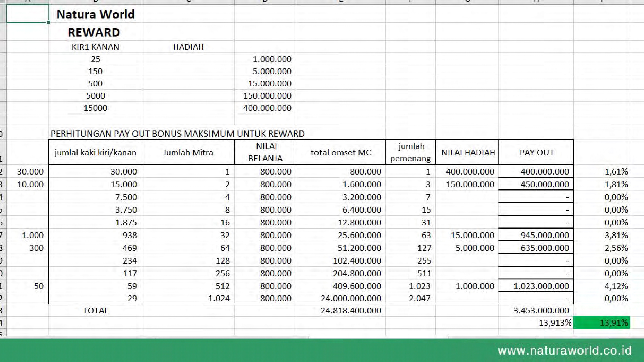Click the 5.000.000 prize next to 150
The height and width of the screenshot is (362, 644).
265,71
